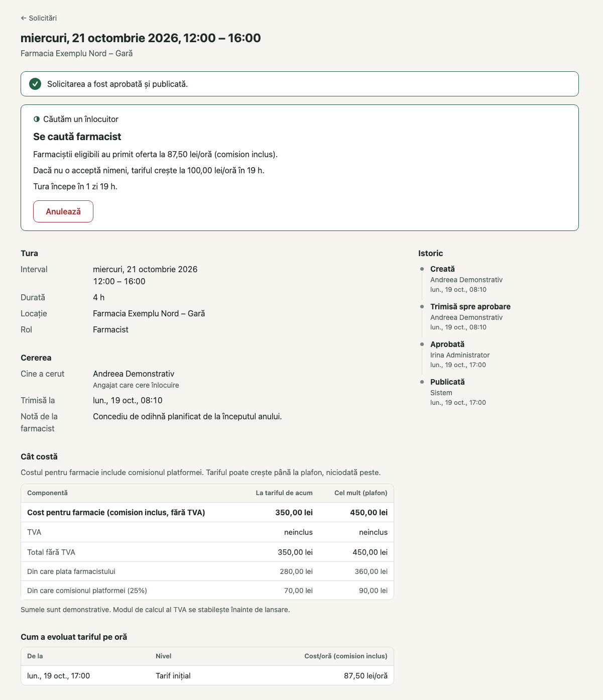Screen dimensions: 603x700
Task: Select the page heading with date 21 octombrie 2026
Action: coord(141,38)
